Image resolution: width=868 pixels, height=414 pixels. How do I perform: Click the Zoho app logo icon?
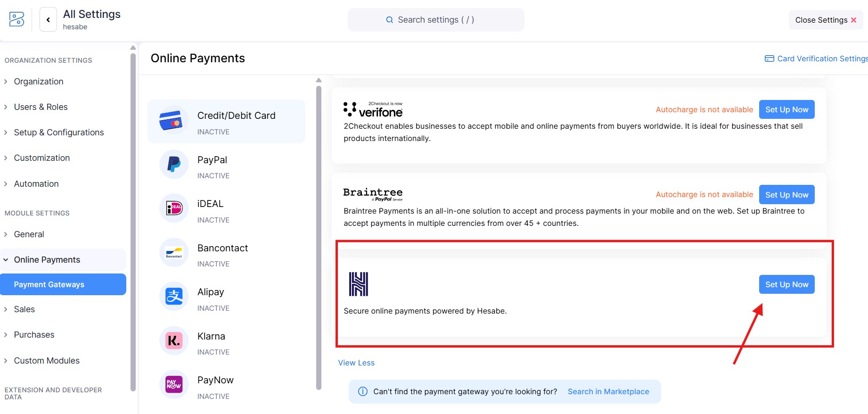pyautogui.click(x=16, y=19)
